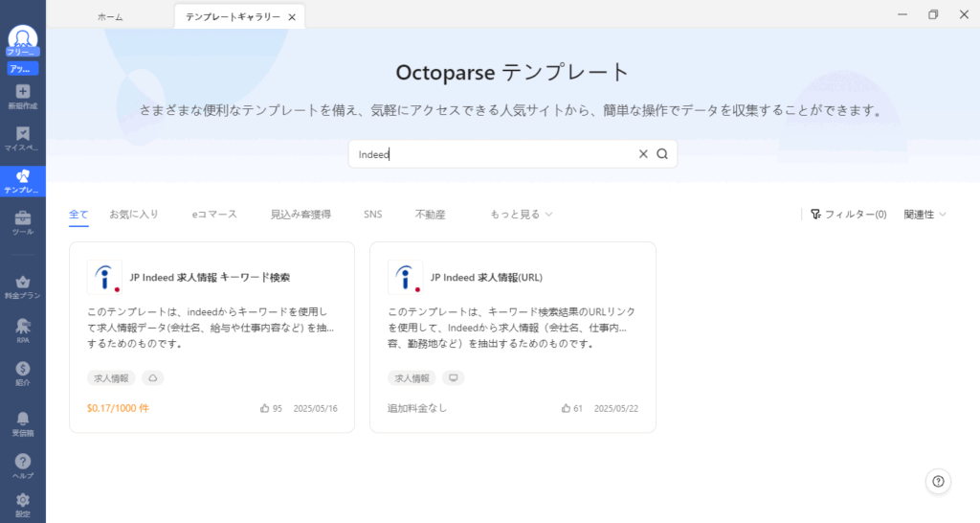Viewport: 980px width, 523px height.
Task: Click thumbs-up icon with 61 likes
Action: click(x=566, y=408)
